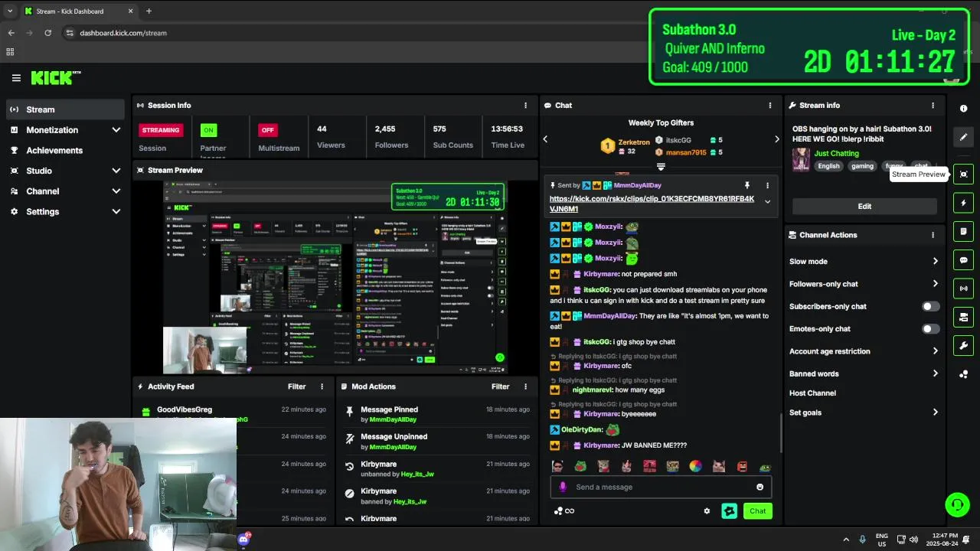
Task: Expand Slow mode options
Action: 935,262
